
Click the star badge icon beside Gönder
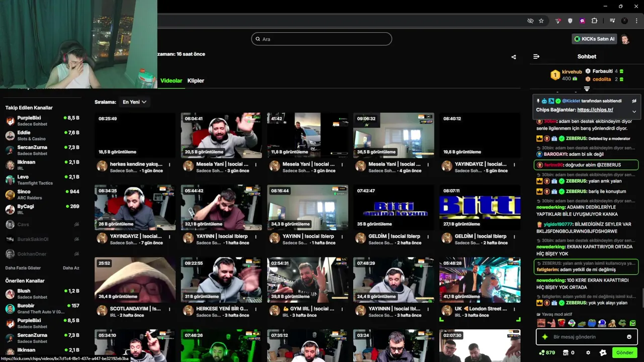click(x=603, y=353)
